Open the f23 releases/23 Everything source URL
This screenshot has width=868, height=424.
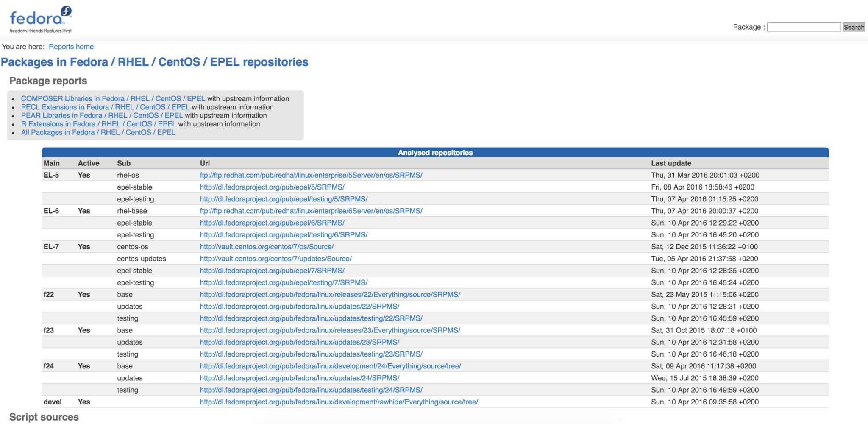(330, 330)
